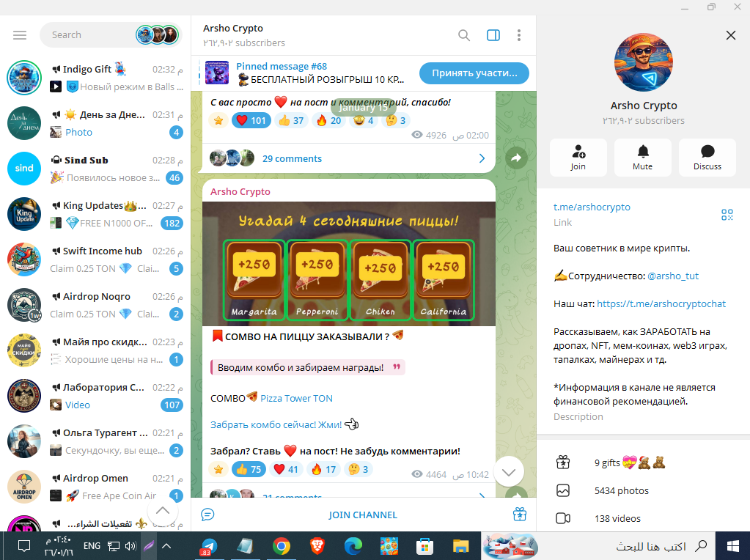The image size is (750, 560).
Task: View Arsho Crypto profile photo
Action: tap(644, 62)
